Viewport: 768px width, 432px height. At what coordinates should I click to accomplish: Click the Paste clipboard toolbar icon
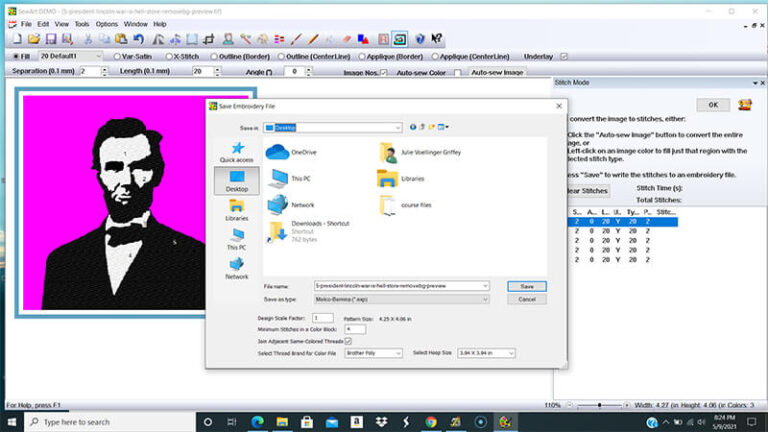(121, 39)
